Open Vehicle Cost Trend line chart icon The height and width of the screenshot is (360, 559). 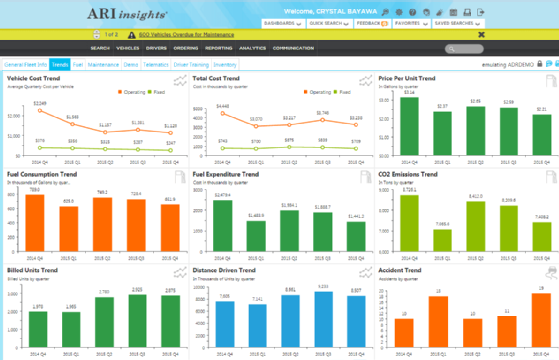[180, 81]
